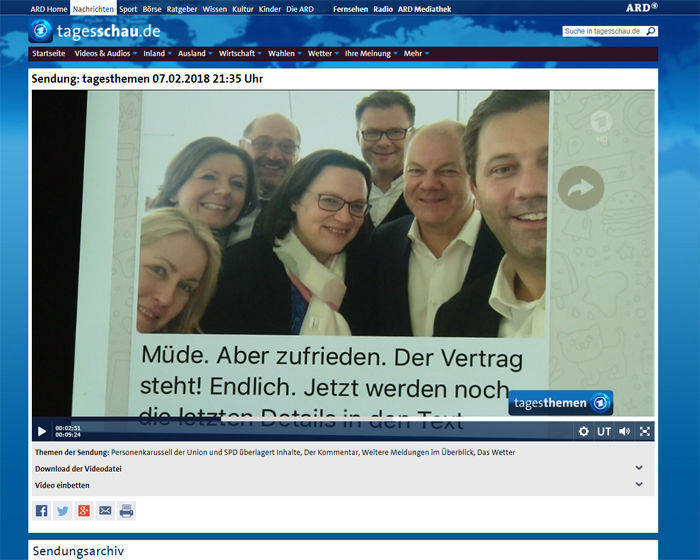Expand 'Video einbetten' section

point(343,485)
